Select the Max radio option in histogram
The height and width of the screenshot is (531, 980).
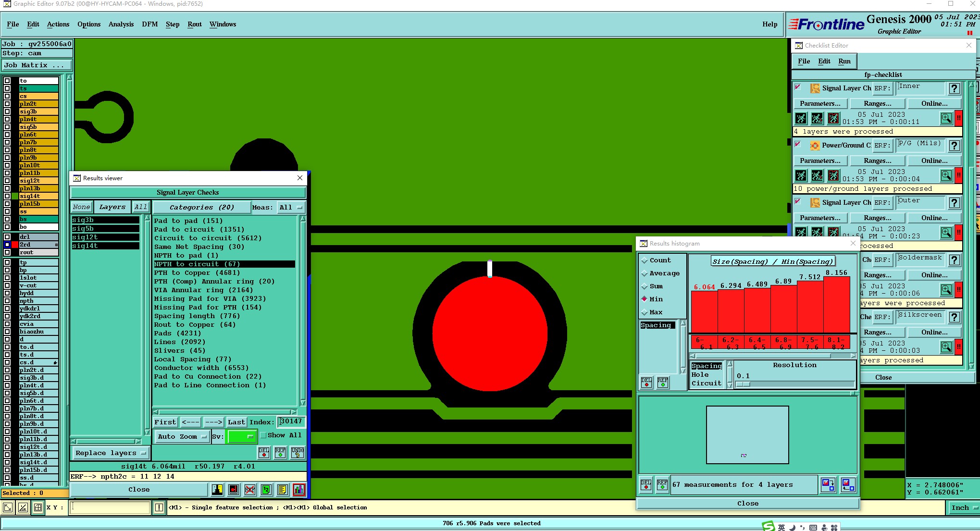coord(645,312)
